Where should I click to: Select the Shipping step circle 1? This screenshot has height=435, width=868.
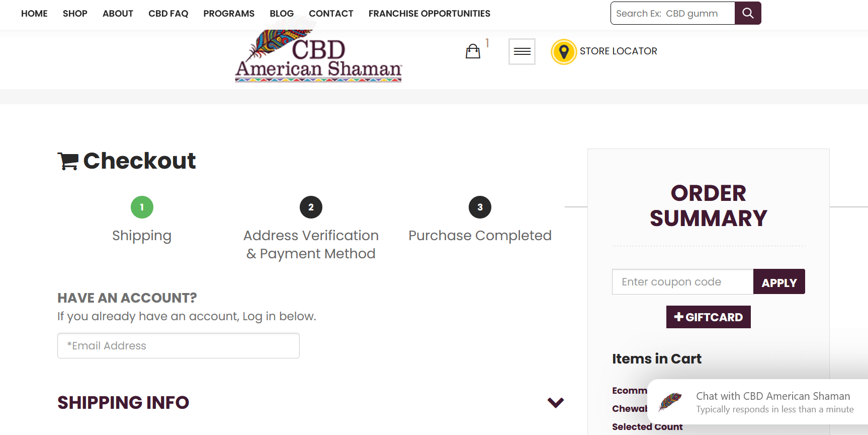(x=142, y=207)
